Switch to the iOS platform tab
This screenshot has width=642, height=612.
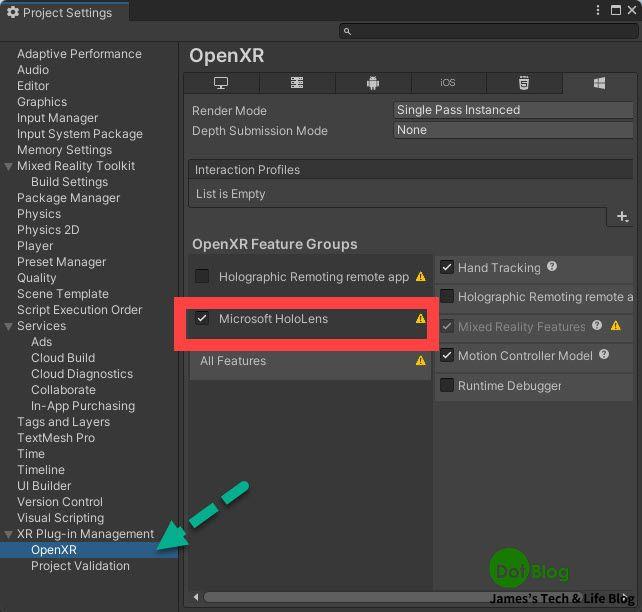(448, 83)
